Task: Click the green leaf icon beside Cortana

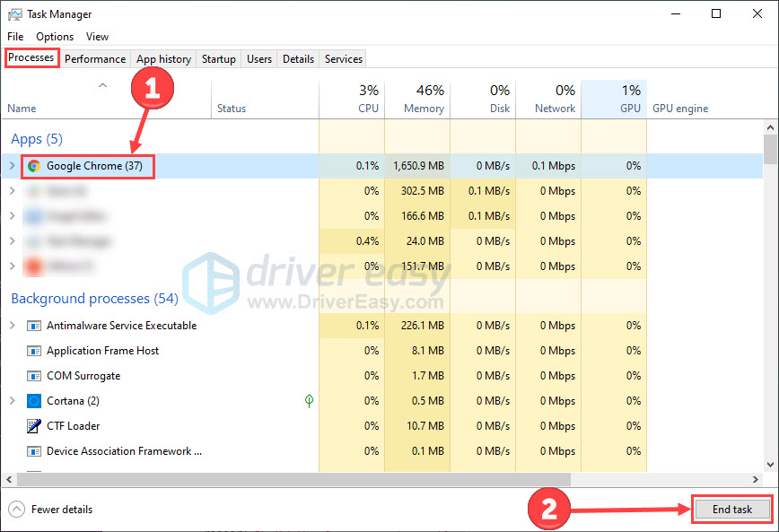Action: pos(309,401)
